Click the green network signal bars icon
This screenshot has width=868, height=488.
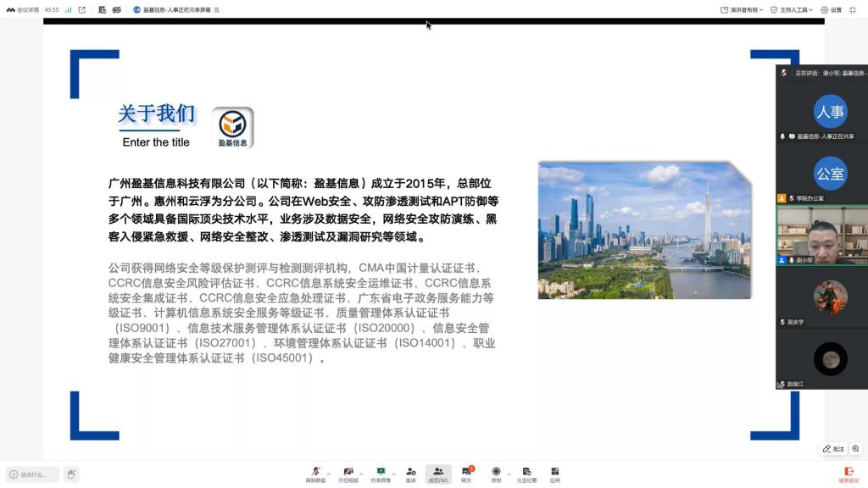[x=68, y=10]
